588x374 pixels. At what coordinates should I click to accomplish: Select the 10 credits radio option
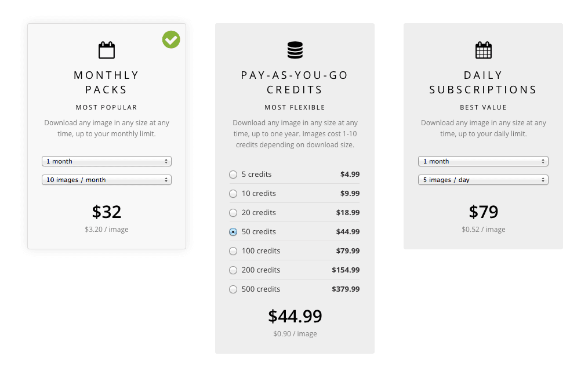233,194
